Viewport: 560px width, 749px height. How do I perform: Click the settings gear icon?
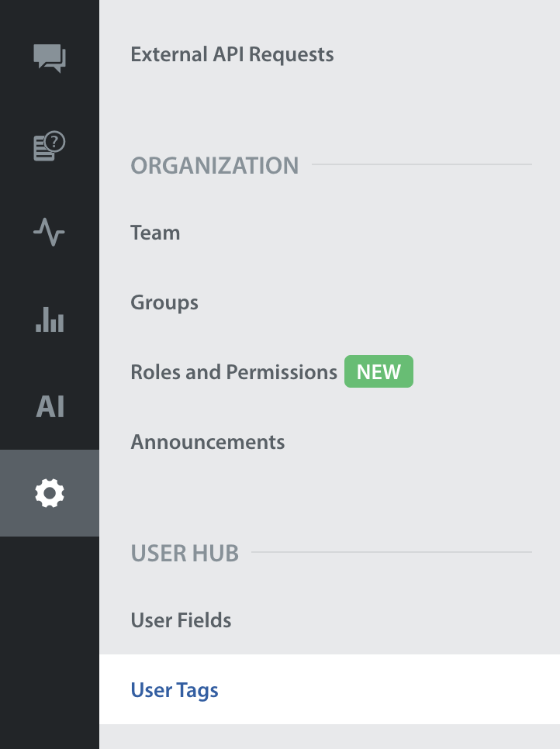pyautogui.click(x=50, y=493)
